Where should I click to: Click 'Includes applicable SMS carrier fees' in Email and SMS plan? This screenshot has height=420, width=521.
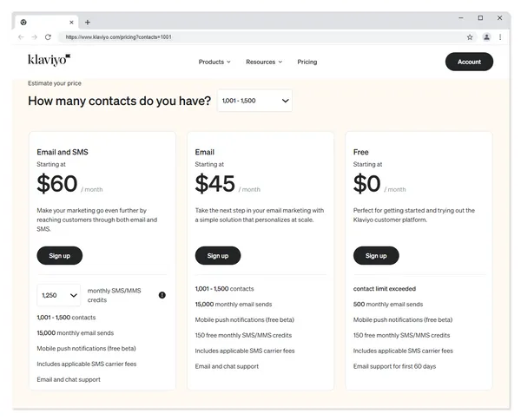tap(87, 364)
